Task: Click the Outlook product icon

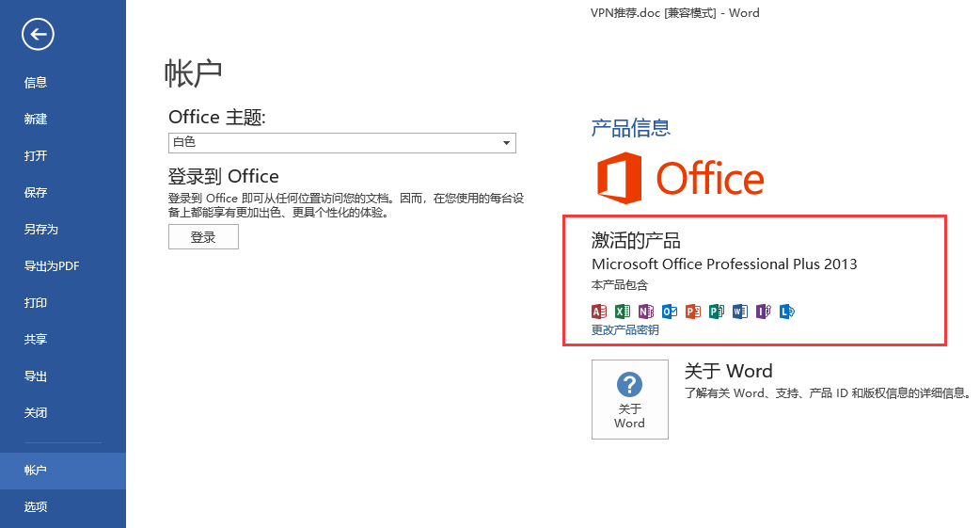Action: coord(670,311)
